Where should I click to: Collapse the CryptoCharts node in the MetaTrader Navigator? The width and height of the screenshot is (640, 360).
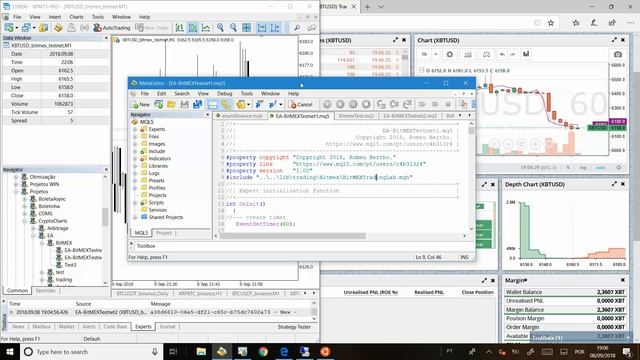24,221
